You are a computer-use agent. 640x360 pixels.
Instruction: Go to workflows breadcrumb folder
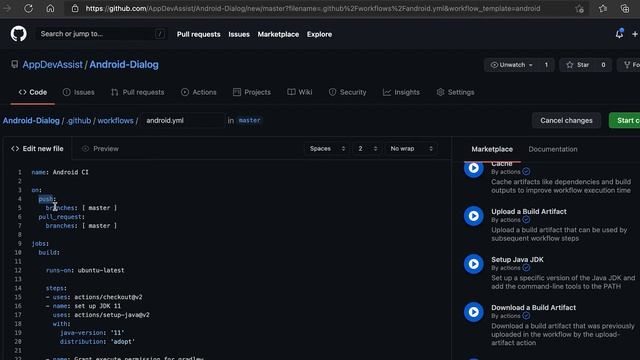(x=116, y=120)
